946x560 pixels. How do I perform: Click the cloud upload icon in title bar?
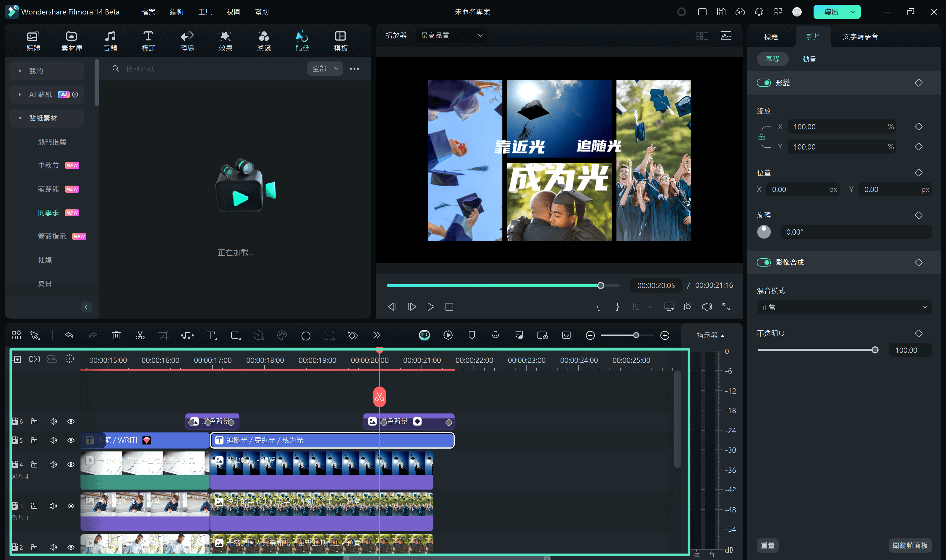[x=740, y=12]
